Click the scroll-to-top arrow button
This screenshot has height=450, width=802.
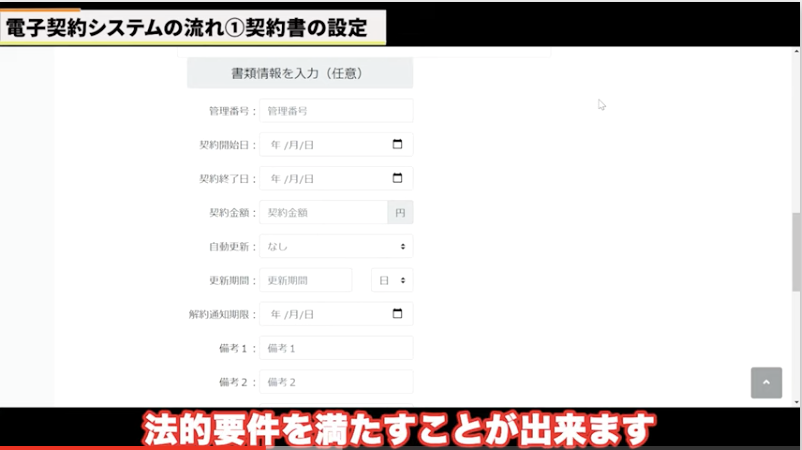pyautogui.click(x=766, y=383)
